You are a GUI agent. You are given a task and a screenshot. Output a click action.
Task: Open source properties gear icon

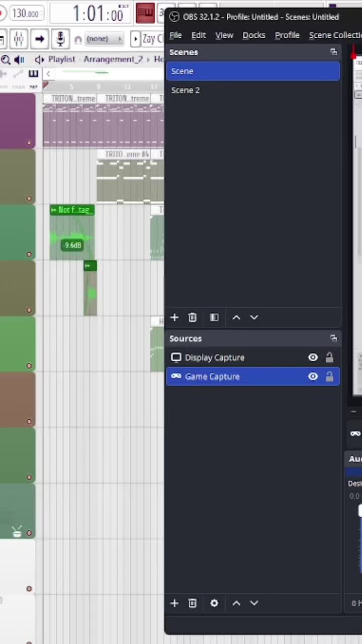(x=214, y=603)
